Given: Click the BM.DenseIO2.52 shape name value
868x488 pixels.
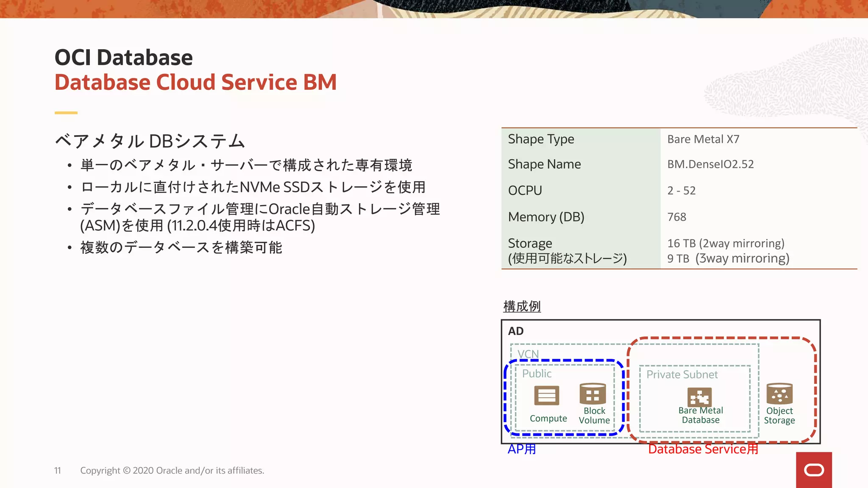Looking at the screenshot, I should click(710, 164).
